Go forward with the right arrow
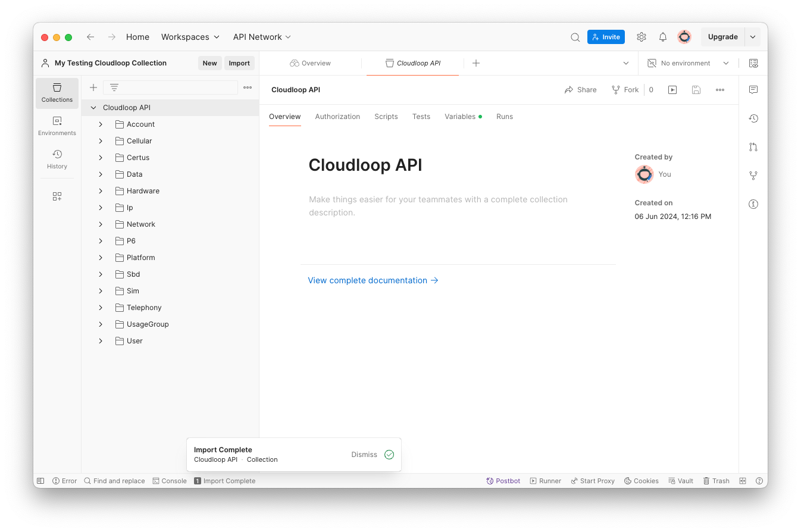 click(111, 37)
